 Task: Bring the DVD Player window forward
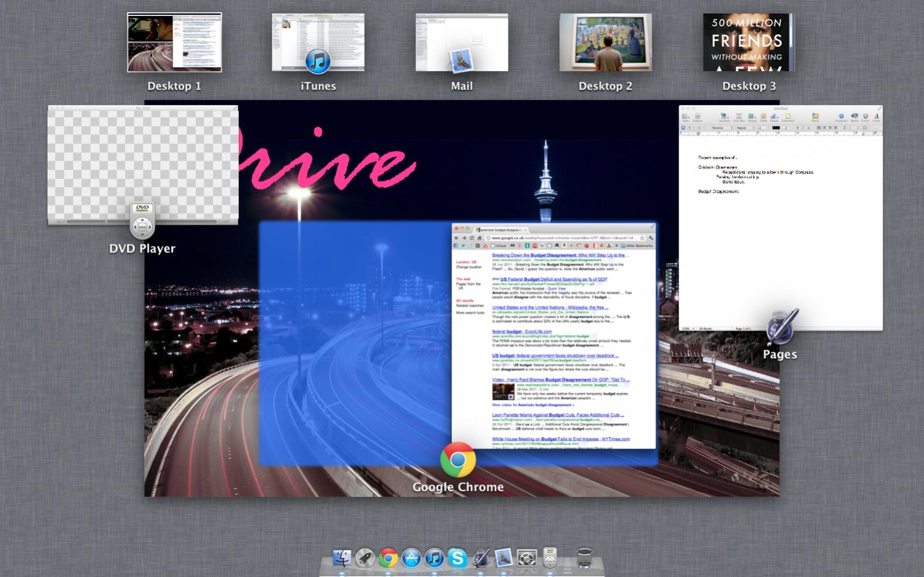[x=143, y=165]
